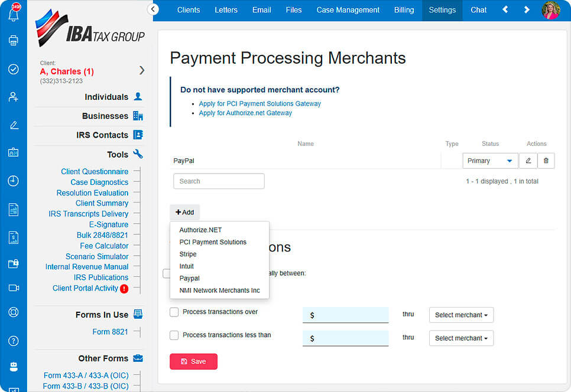Open the Case Diagnostics link
Viewport: 571px width, 392px height.
pyautogui.click(x=99, y=182)
